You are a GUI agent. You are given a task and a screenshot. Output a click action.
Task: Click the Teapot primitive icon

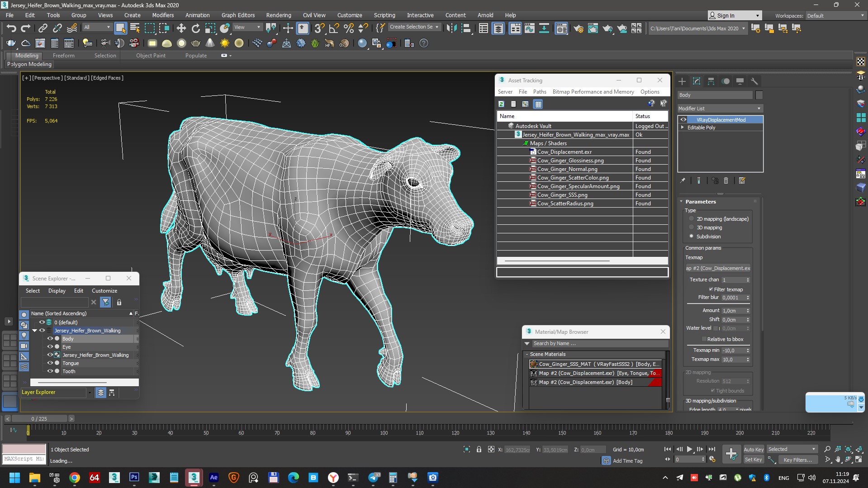[x=196, y=43]
